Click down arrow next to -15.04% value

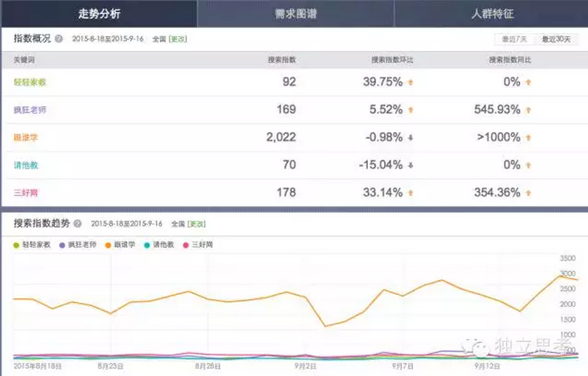[x=410, y=165]
